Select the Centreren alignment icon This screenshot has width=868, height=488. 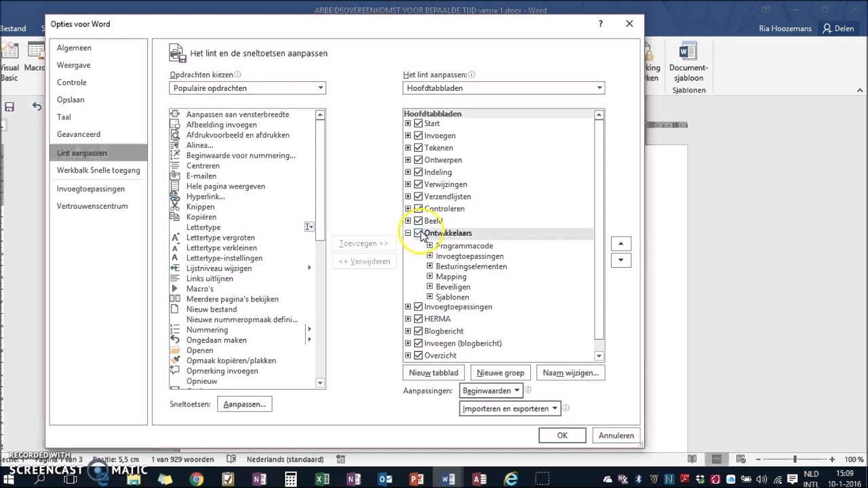click(x=175, y=165)
